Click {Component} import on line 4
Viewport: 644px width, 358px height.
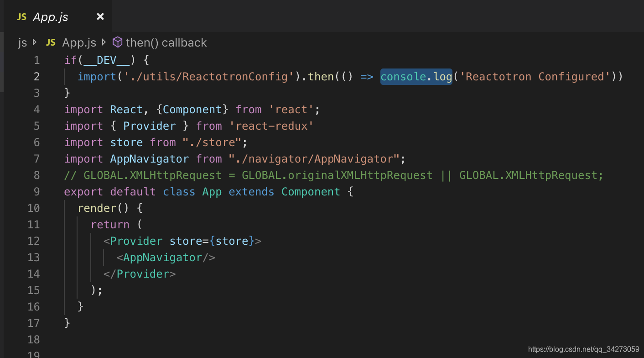point(196,110)
